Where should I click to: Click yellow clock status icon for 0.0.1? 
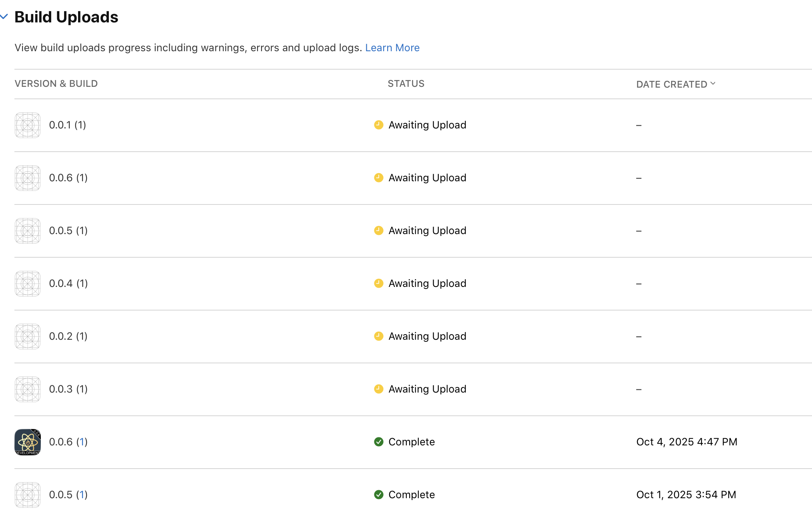click(x=378, y=125)
